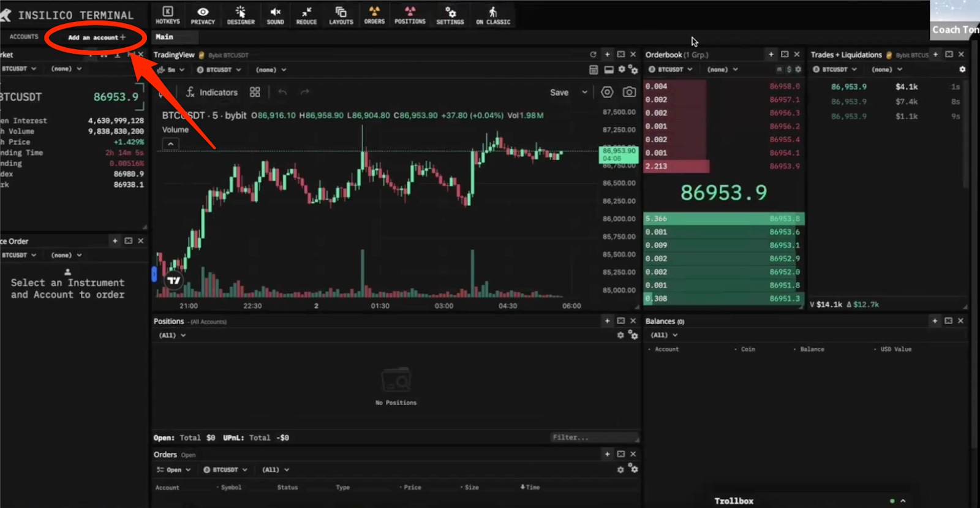
Task: Add widget from Positions plus icon
Action: (607, 320)
